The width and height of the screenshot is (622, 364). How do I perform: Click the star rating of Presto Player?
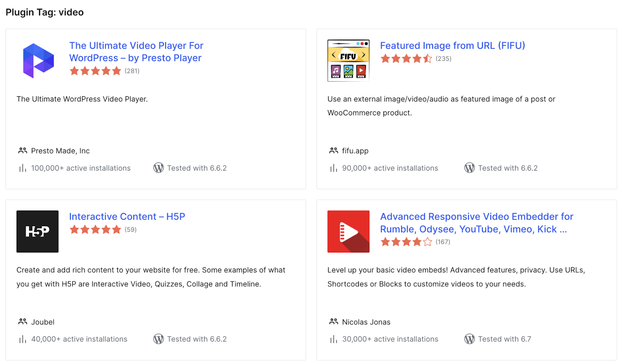coord(95,71)
